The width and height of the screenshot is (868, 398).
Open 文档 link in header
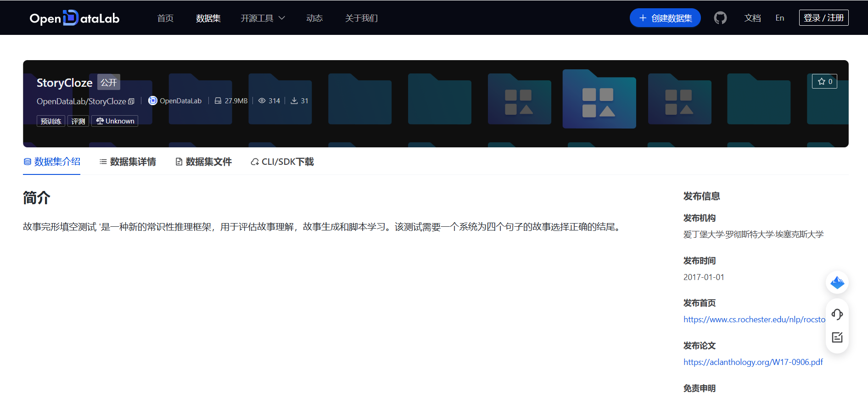pyautogui.click(x=753, y=18)
